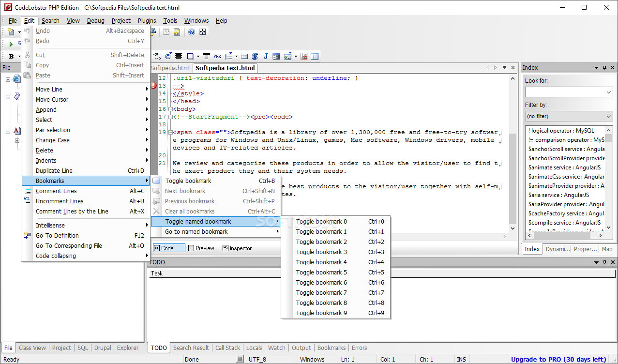
Task: Collapse the body tag fold on line 16
Action: tap(170, 109)
